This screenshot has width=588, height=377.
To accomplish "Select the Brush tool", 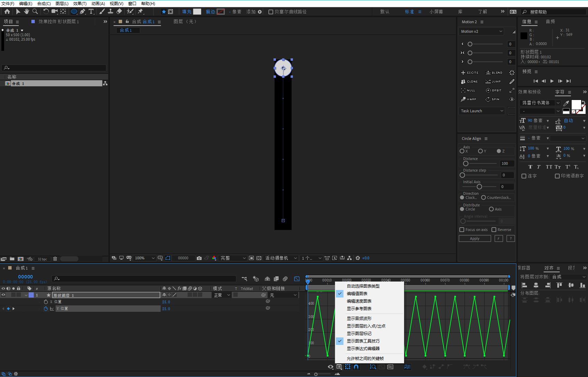I will point(102,11).
